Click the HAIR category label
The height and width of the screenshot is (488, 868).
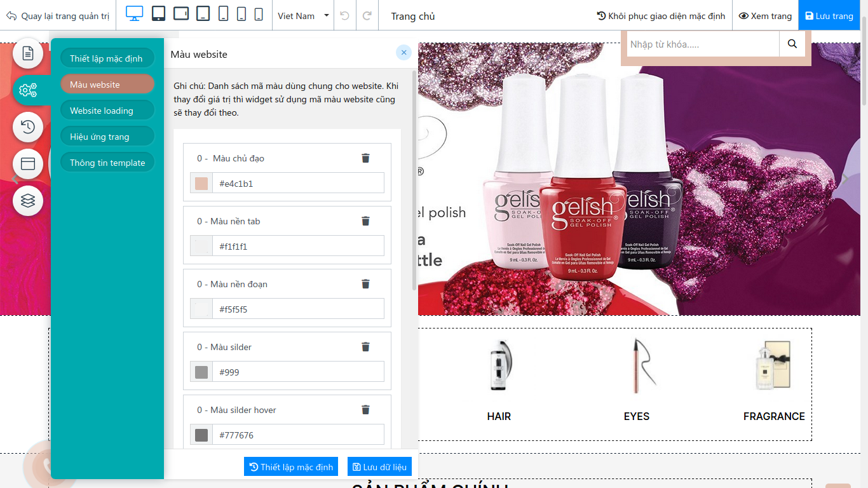click(499, 416)
